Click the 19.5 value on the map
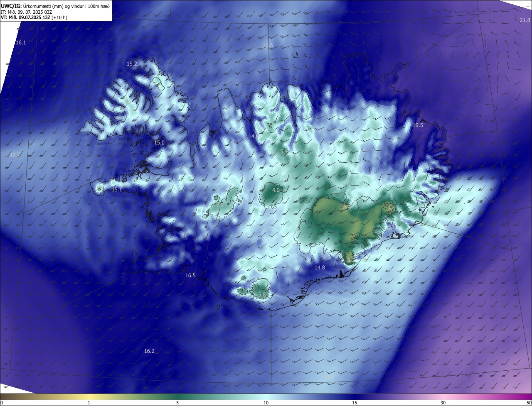The width and height of the screenshot is (532, 406). (x=418, y=125)
